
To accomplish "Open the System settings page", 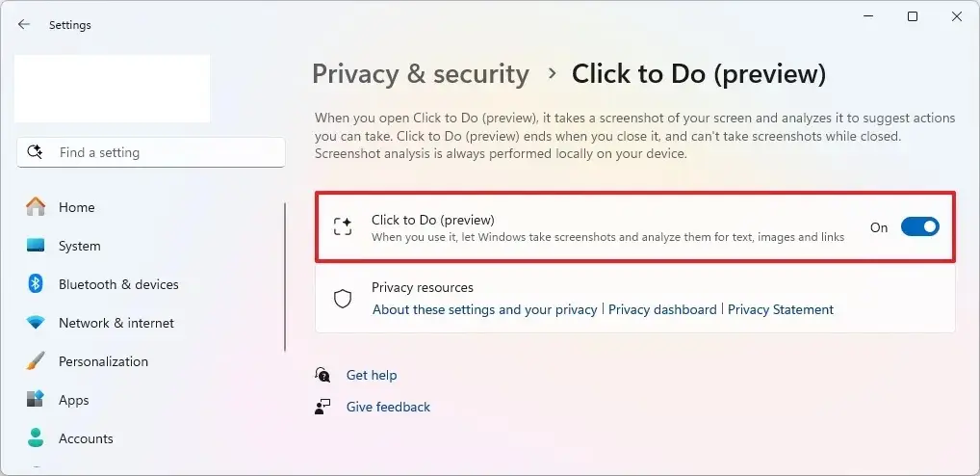I will pos(79,246).
